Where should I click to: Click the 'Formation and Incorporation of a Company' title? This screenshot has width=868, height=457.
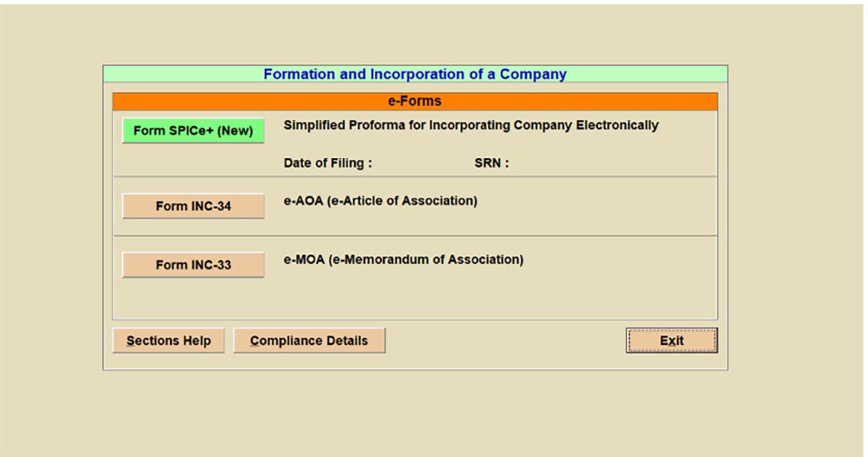(x=415, y=75)
